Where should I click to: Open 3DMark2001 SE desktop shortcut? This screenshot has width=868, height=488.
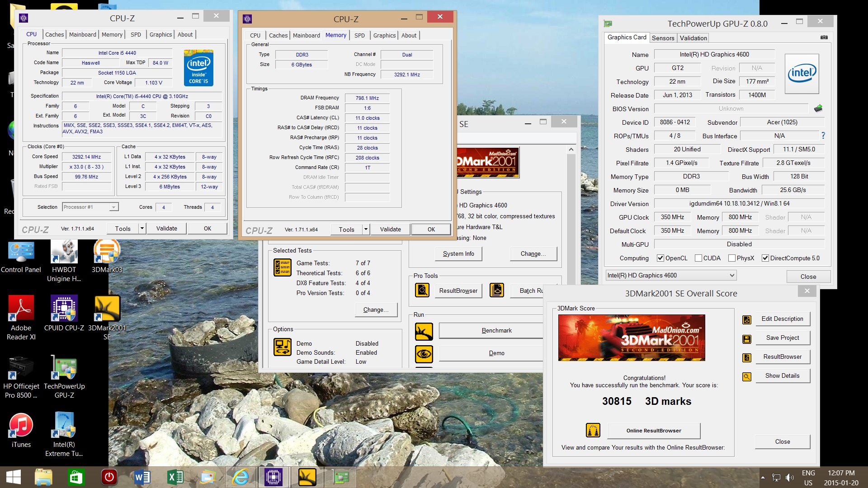click(107, 318)
